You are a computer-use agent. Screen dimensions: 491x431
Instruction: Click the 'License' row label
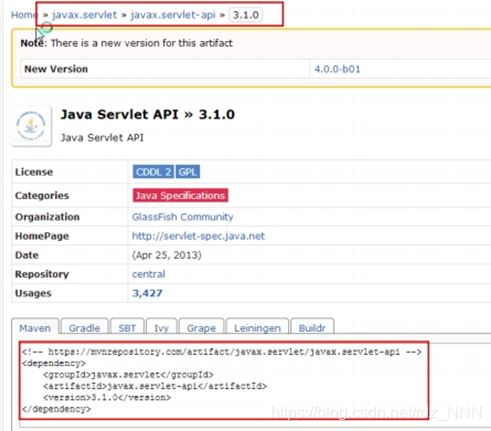[34, 172]
